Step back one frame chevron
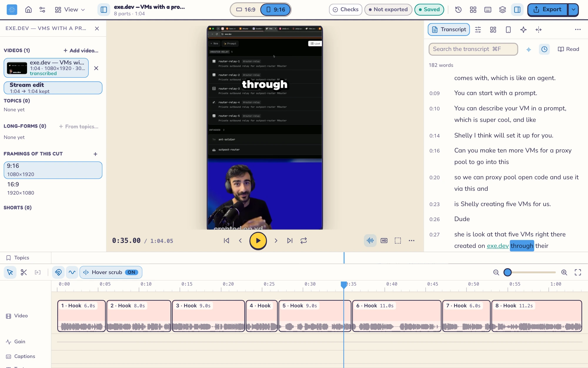Screen dimensions: 588x368 click(x=240, y=241)
